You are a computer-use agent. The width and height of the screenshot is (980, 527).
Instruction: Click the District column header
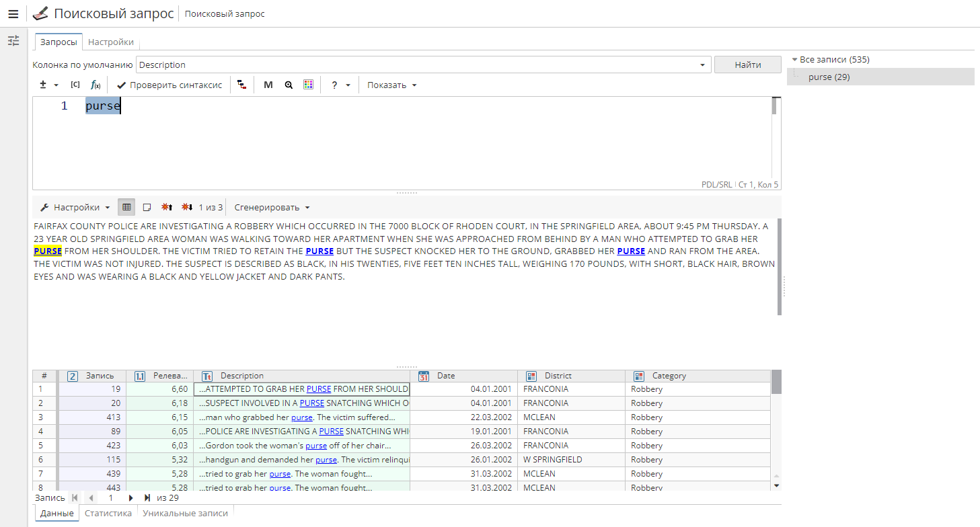572,376
